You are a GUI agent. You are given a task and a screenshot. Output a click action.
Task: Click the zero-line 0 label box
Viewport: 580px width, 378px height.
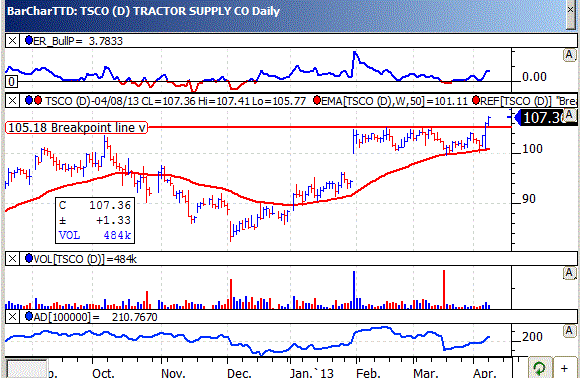coord(11,81)
